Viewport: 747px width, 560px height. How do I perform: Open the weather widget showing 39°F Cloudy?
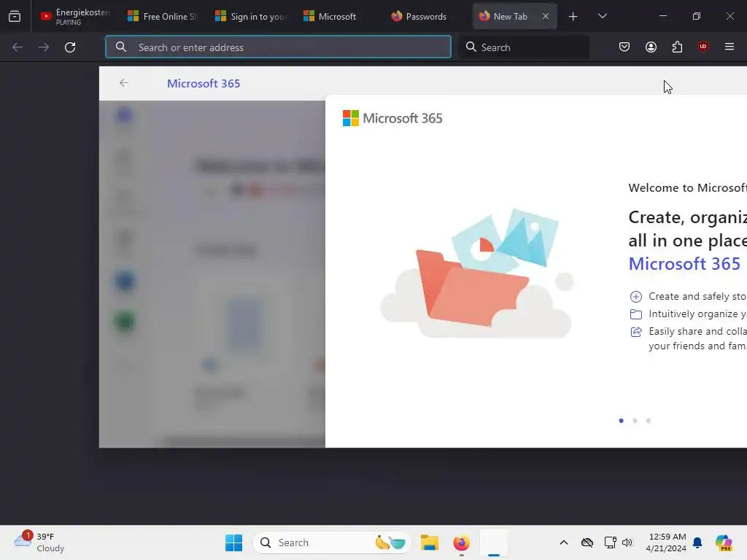pyautogui.click(x=39, y=542)
